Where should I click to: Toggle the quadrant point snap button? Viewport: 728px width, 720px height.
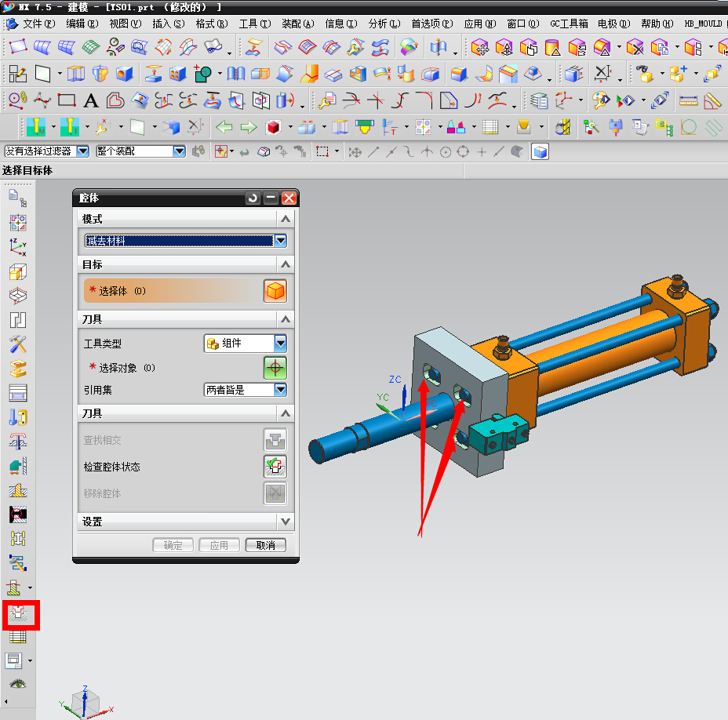463,152
